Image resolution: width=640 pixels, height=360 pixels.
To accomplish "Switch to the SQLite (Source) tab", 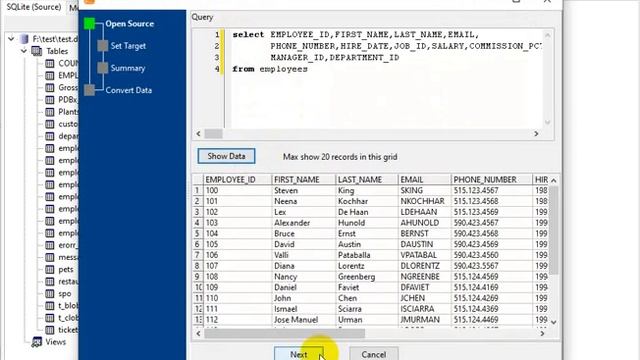I will pyautogui.click(x=33, y=7).
